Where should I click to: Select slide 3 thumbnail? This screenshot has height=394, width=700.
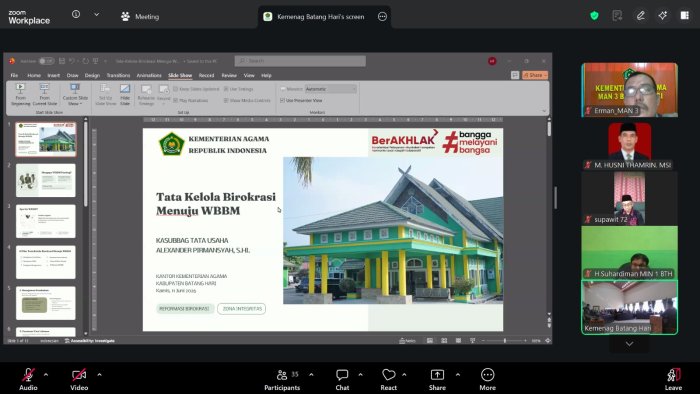tap(46, 221)
